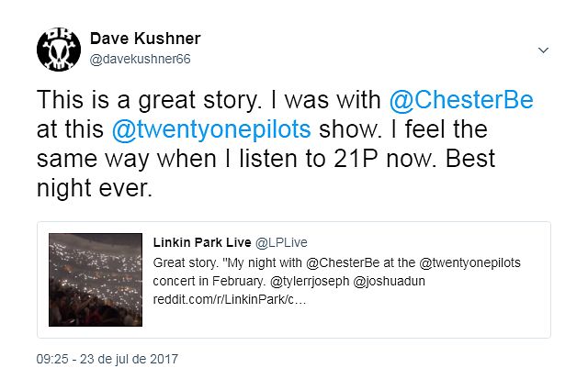Visit the @davekushner66 handle
588x379 pixels.
(x=140, y=59)
